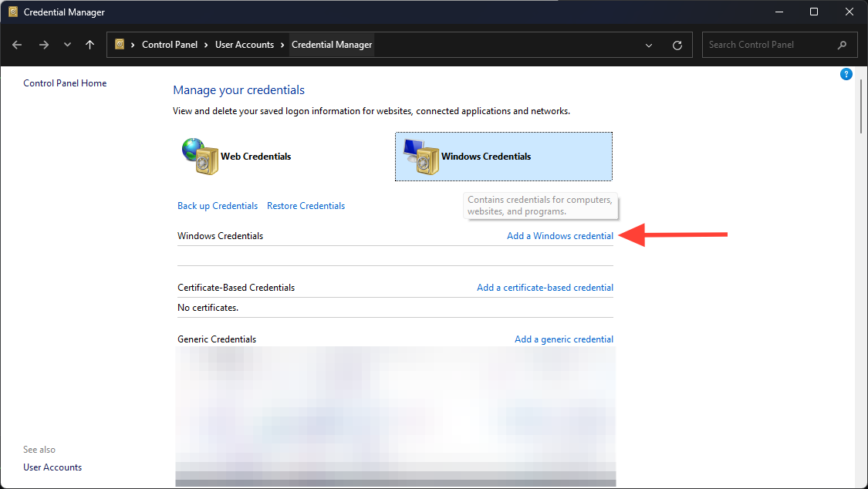This screenshot has height=489, width=868.
Task: Click the 'No certificates.' text
Action: pyautogui.click(x=208, y=308)
